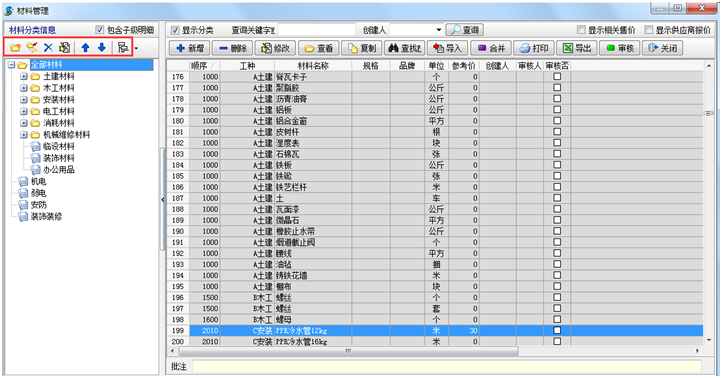Expand the 安装材料 tree node

[x=24, y=100]
